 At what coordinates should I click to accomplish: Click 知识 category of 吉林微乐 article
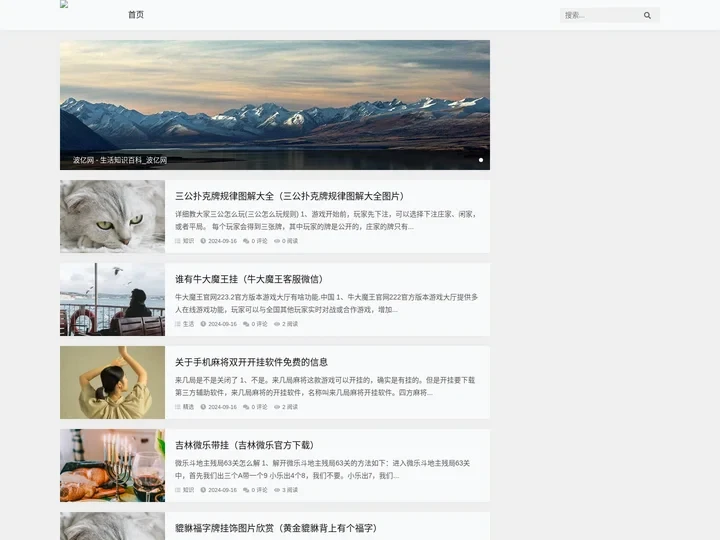[x=188, y=490]
